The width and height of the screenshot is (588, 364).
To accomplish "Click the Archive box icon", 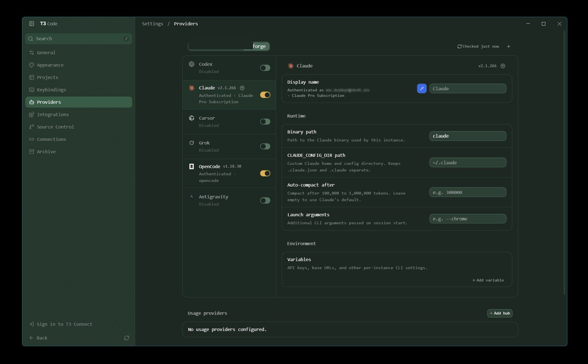I will pos(32,152).
